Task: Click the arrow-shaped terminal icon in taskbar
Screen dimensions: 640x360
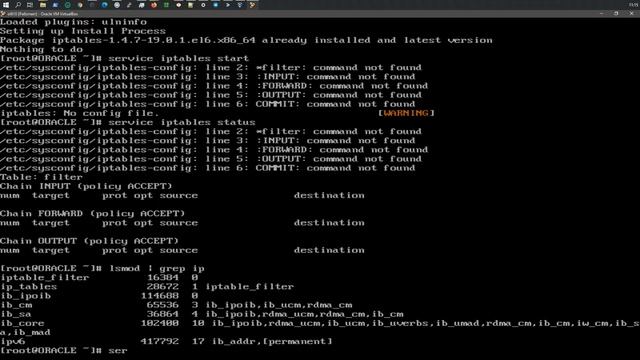Action: click(228, 5)
